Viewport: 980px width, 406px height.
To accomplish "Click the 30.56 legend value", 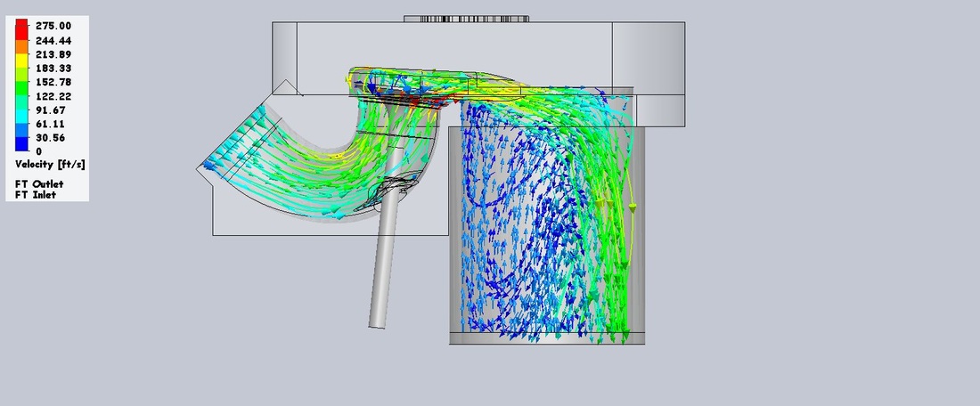I will 51,138.
